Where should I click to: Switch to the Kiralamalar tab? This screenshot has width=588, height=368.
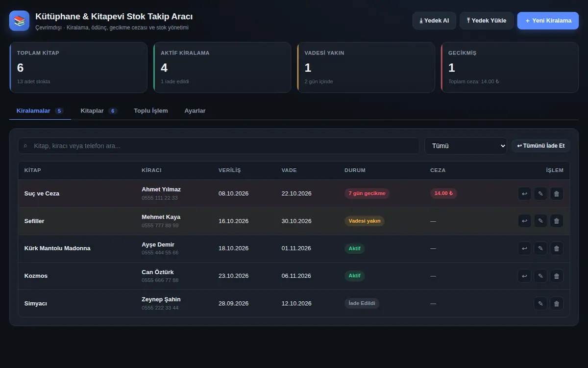pyautogui.click(x=40, y=111)
